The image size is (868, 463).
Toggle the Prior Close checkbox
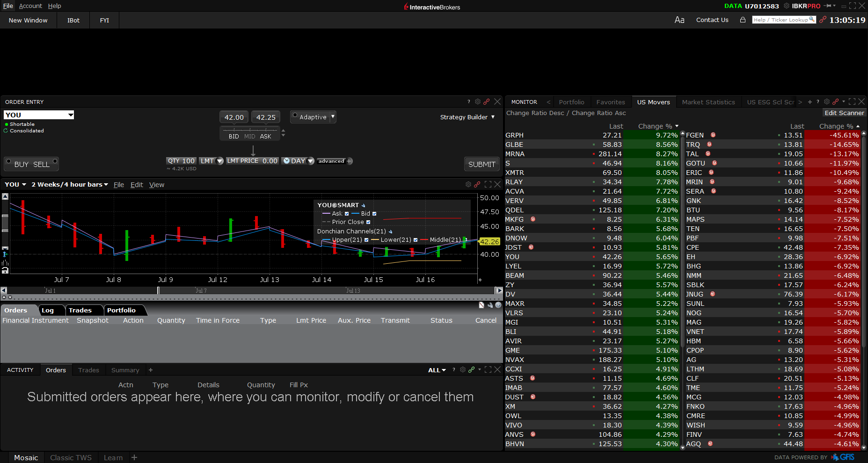coord(368,222)
